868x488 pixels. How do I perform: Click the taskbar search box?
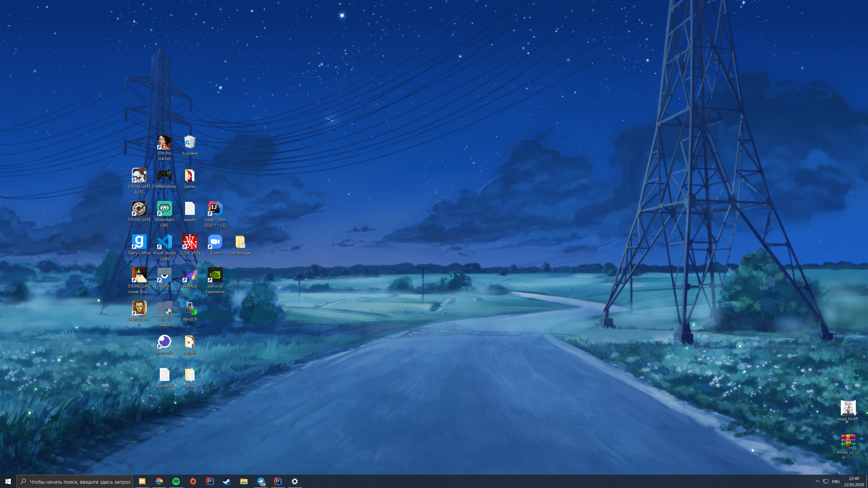pyautogui.click(x=74, y=482)
